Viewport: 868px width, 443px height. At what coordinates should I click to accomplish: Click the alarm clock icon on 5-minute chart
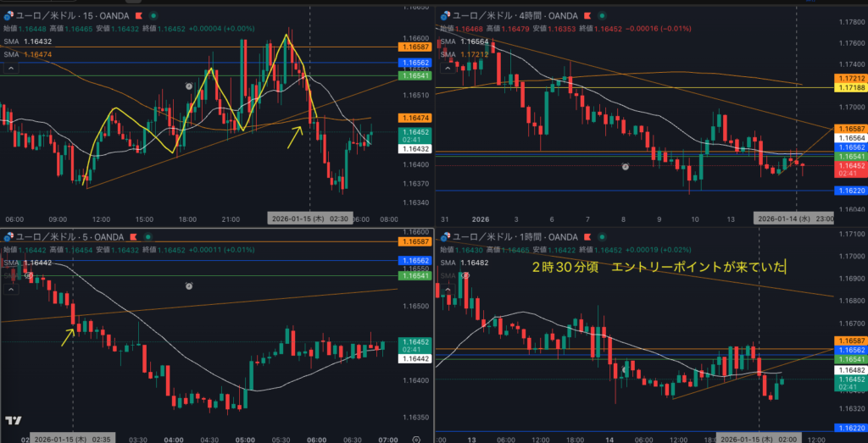(x=190, y=286)
